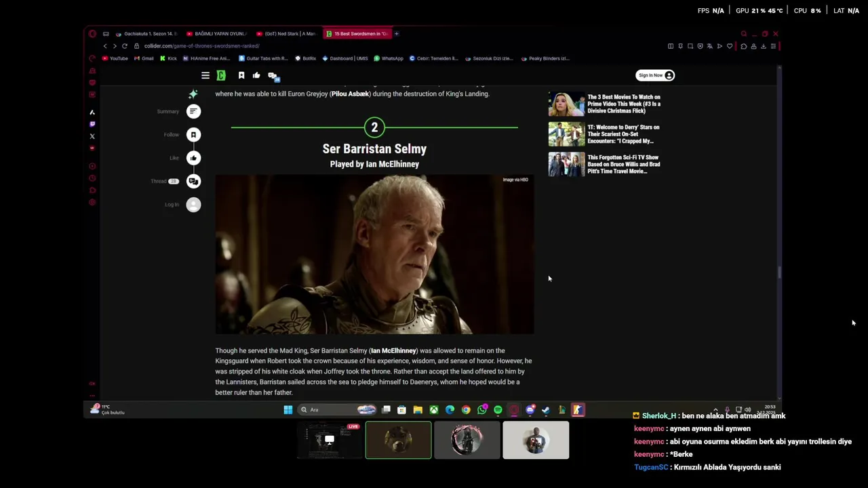Select the LIVE screen-share preview thumbnail
The height and width of the screenshot is (488, 868).
(x=330, y=440)
